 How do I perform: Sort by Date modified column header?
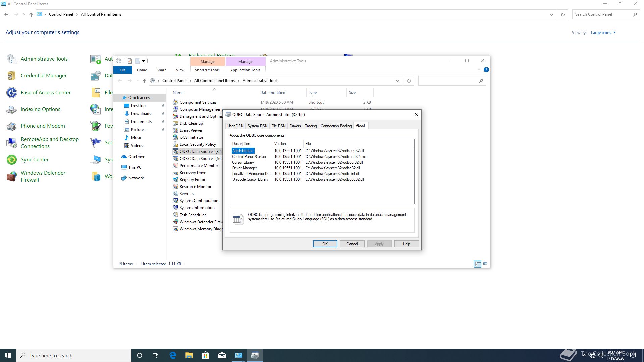[282, 93]
